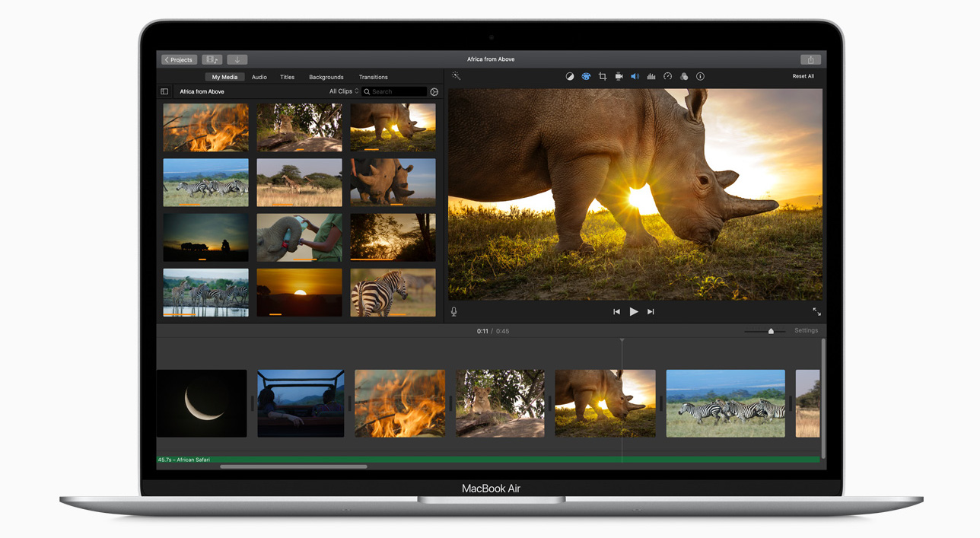Go back to Projects

179,59
